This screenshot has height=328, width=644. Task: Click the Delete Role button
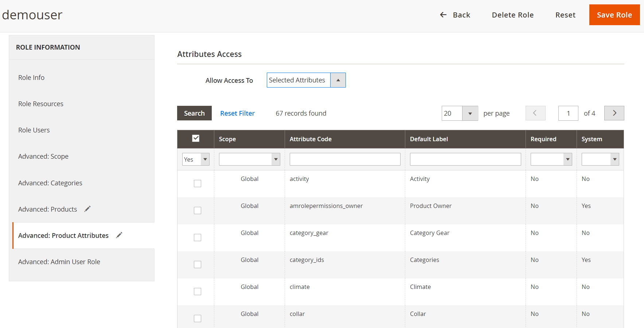click(x=513, y=15)
